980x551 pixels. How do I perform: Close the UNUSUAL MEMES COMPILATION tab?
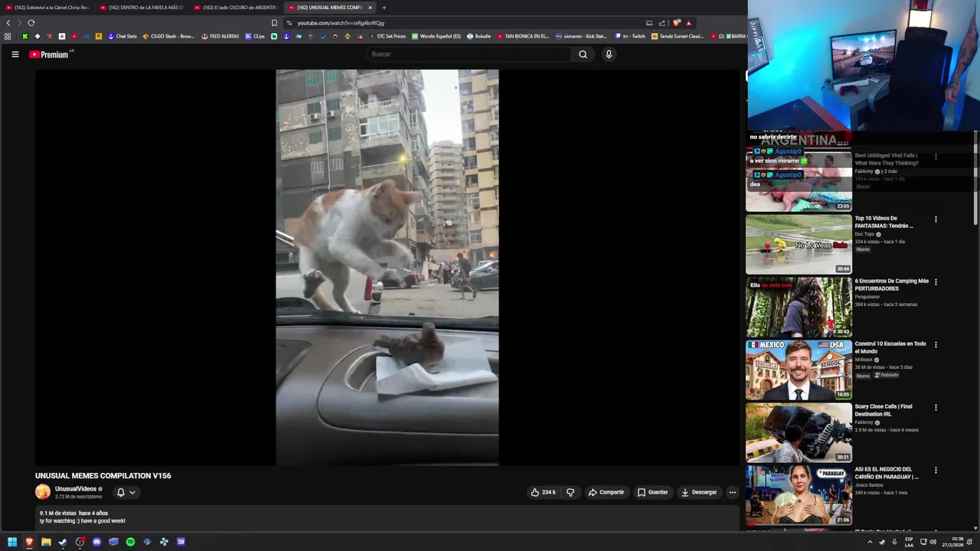click(x=370, y=8)
